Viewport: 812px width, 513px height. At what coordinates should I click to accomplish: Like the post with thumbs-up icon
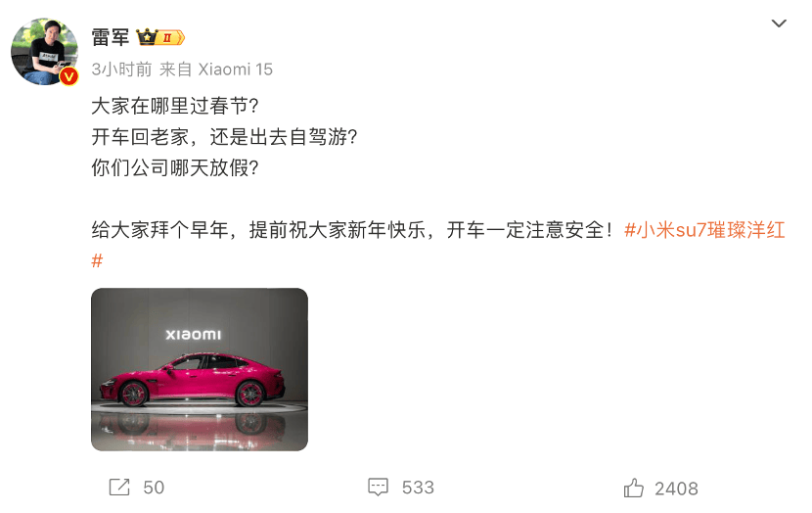(x=633, y=488)
